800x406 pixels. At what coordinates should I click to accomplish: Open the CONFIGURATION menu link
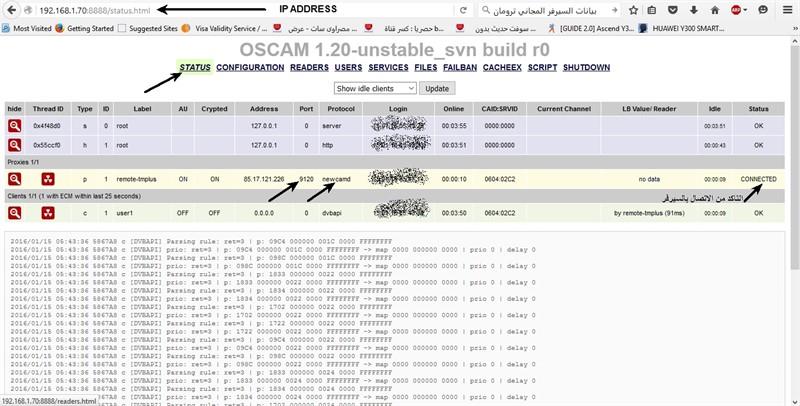point(249,67)
